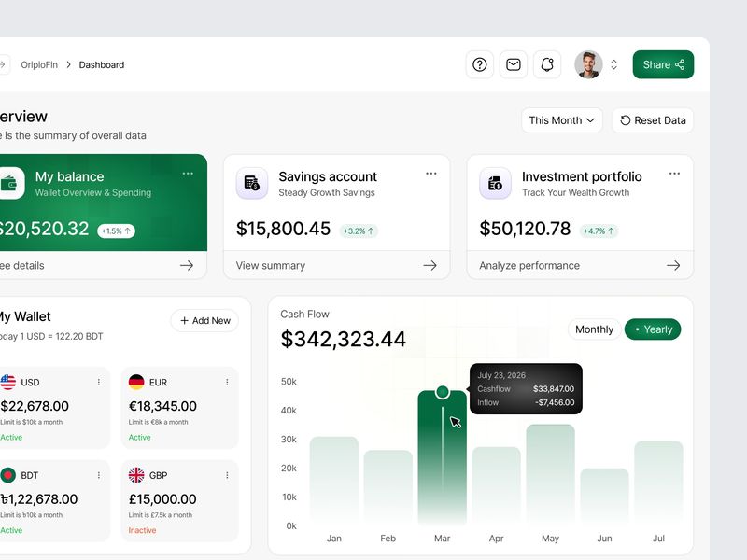Open the messages envelope icon

(513, 64)
